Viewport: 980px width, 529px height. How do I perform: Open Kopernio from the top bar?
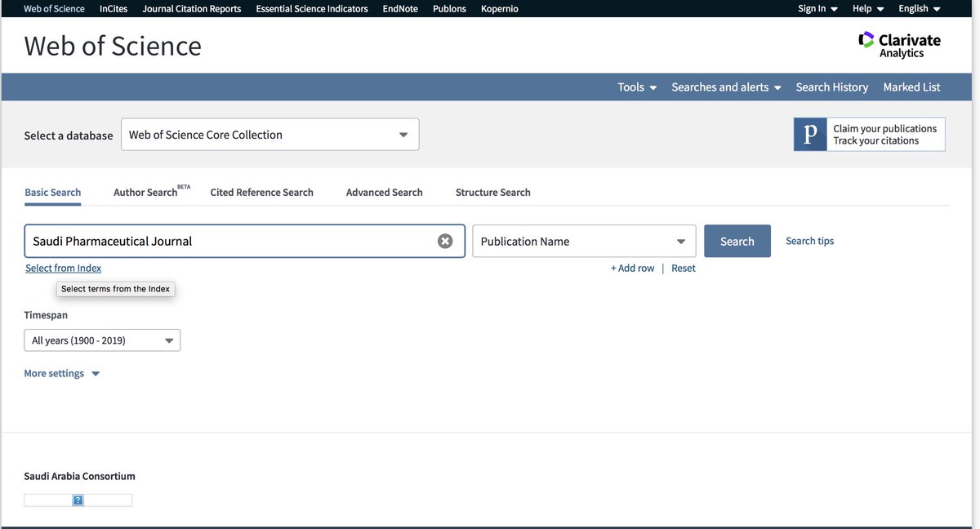point(500,8)
